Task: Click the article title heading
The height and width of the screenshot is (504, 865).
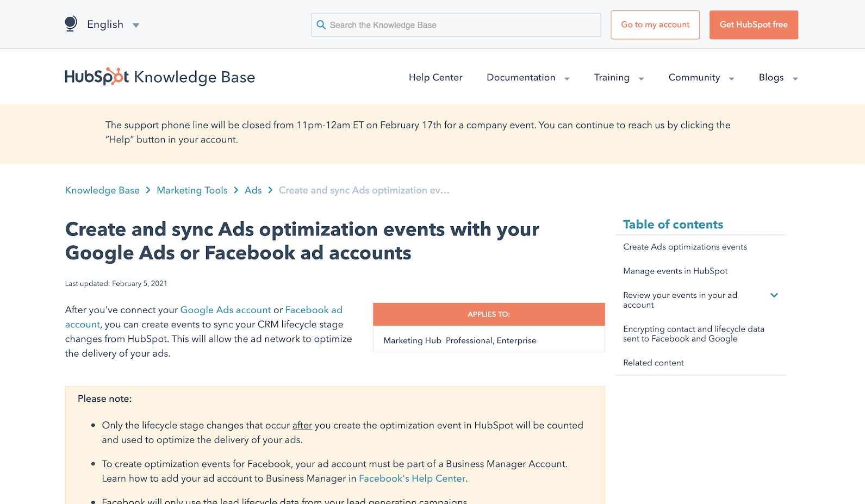Action: coord(302,241)
